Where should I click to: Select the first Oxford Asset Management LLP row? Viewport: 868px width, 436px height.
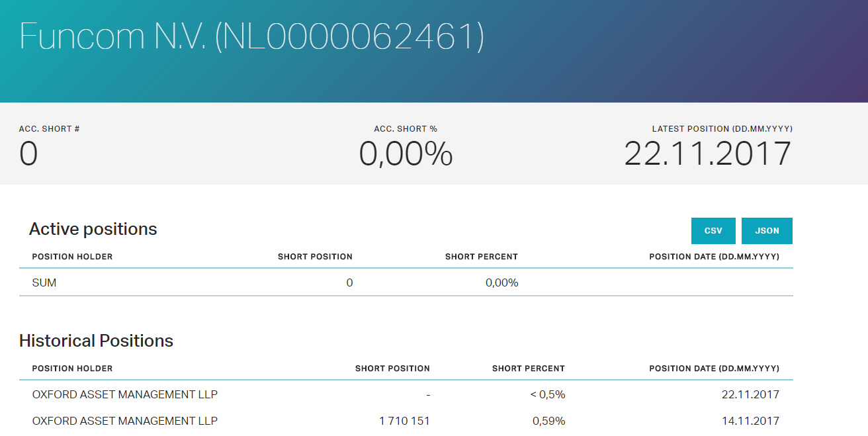pyautogui.click(x=125, y=395)
